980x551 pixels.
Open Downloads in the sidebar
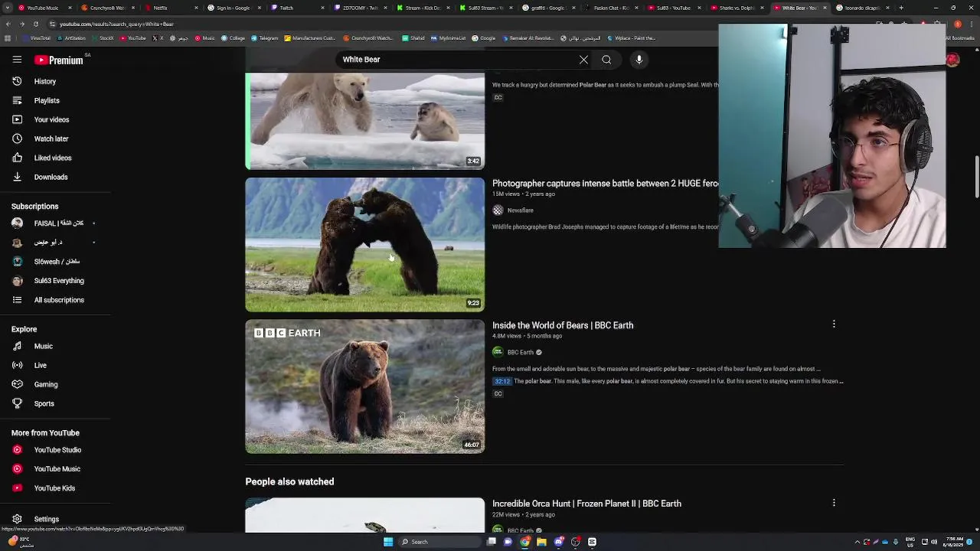(51, 177)
